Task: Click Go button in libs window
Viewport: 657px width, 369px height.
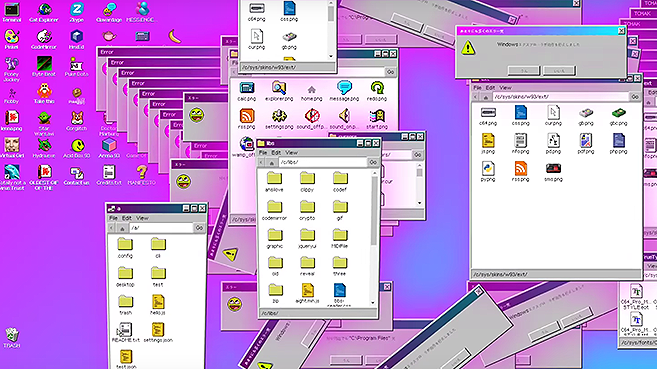Action: [373, 162]
